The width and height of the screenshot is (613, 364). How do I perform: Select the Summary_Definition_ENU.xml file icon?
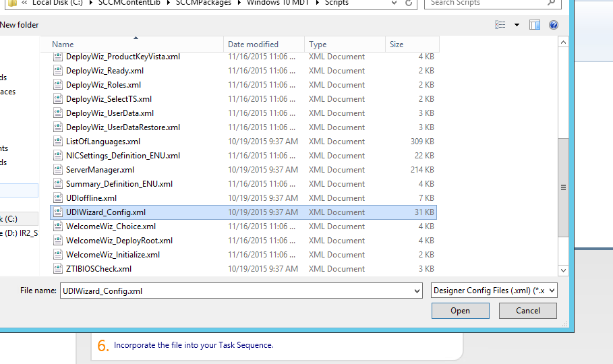(58, 184)
